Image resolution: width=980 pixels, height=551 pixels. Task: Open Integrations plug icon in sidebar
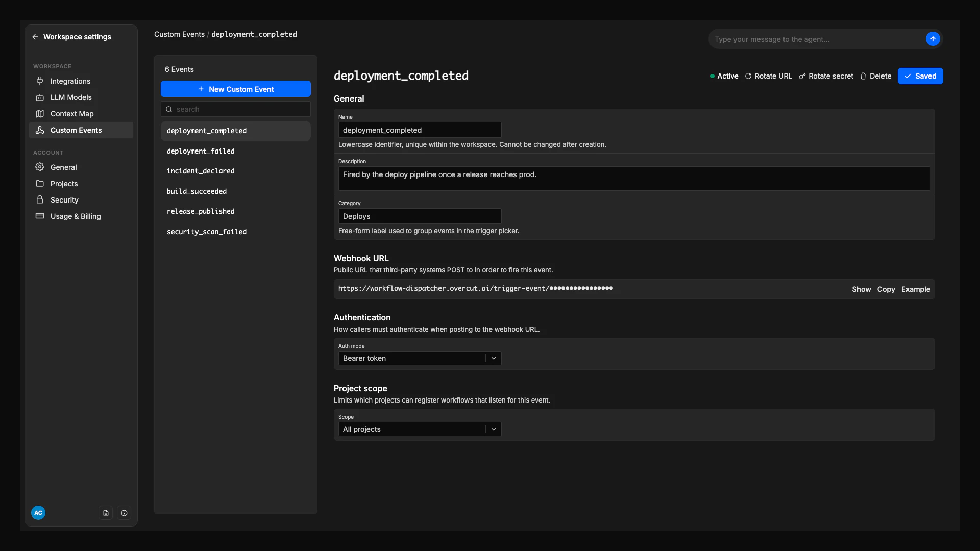40,81
